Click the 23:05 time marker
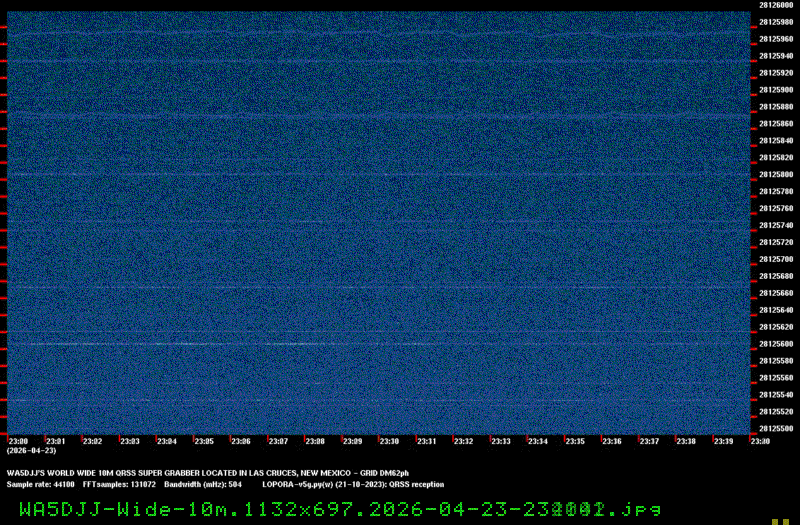Screen dimensions: 800x525 tap(204, 441)
